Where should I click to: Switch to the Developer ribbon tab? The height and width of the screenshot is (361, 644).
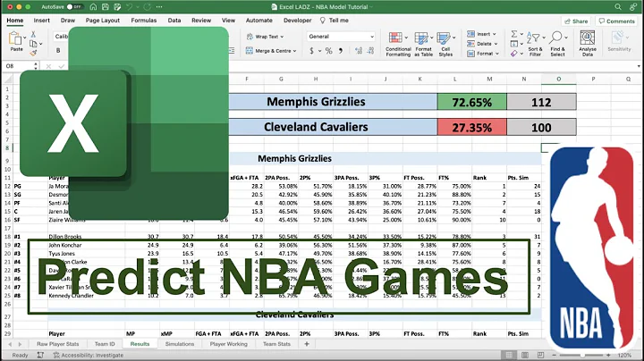click(x=297, y=20)
